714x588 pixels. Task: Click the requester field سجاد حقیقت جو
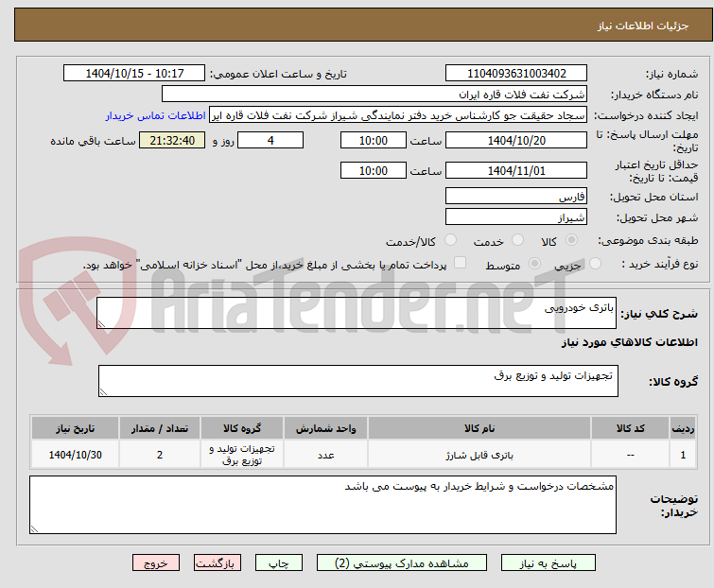(x=398, y=115)
